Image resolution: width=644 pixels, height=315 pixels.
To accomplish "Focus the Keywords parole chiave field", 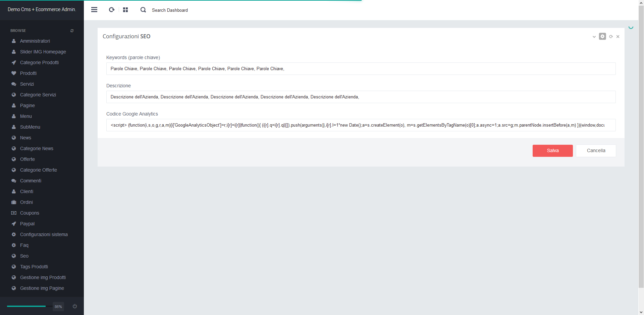I will [361, 69].
